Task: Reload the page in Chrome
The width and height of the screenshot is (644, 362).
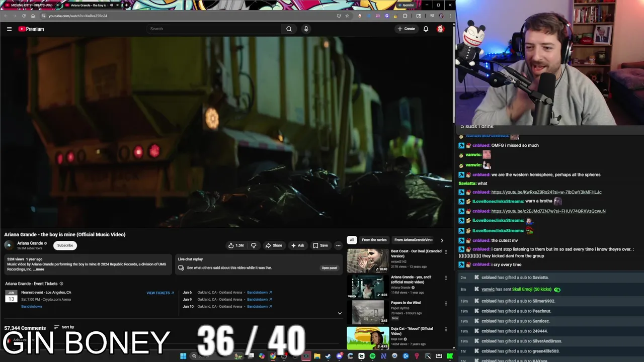Action: click(23, 16)
